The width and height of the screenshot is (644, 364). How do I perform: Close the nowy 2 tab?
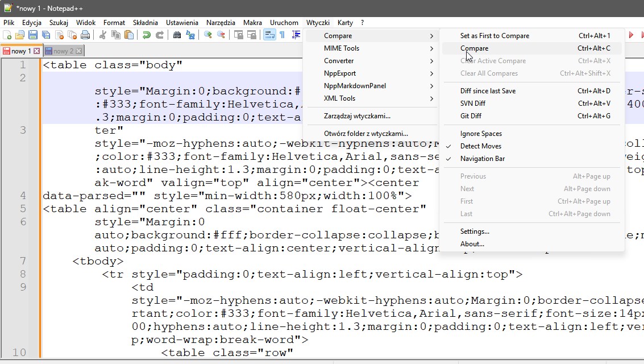pos(78,51)
